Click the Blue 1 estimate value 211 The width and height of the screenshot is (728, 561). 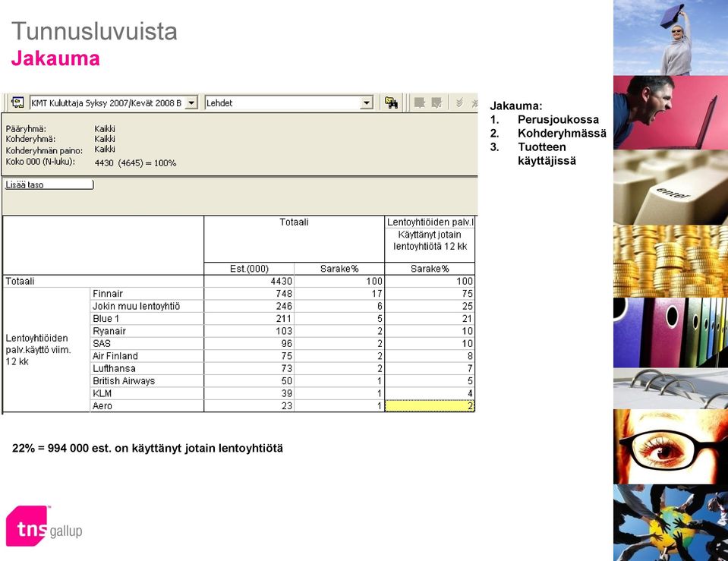(249, 319)
